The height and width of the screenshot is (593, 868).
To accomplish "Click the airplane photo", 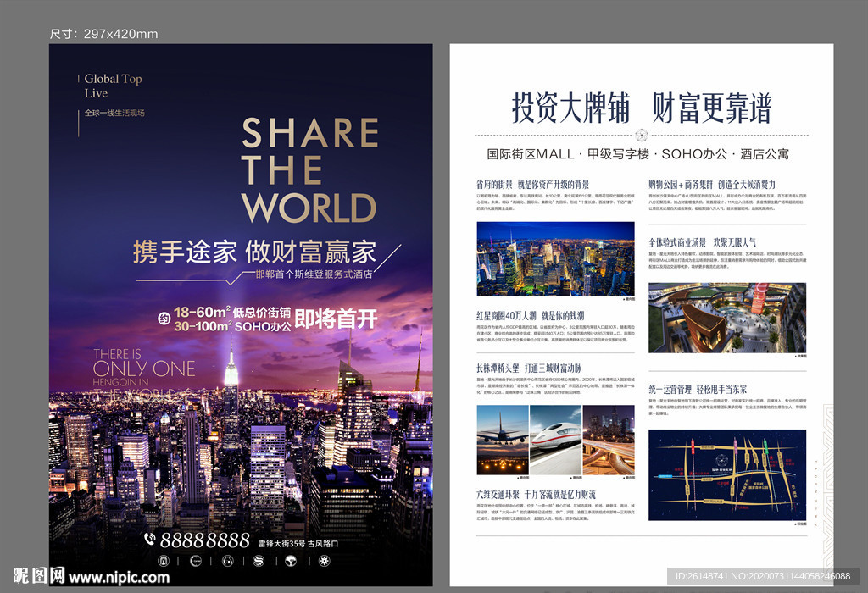I will click(x=502, y=440).
